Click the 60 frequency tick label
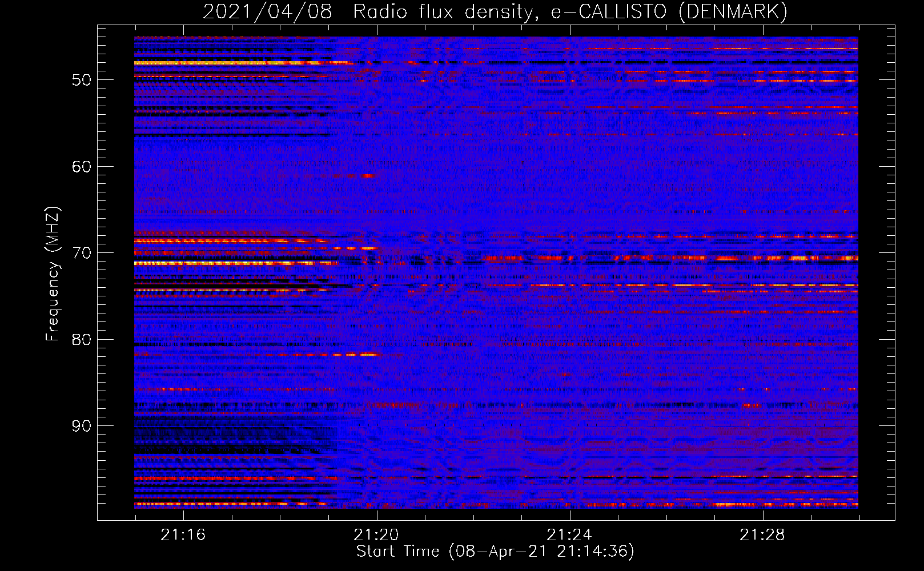924x571 pixels. coord(82,167)
